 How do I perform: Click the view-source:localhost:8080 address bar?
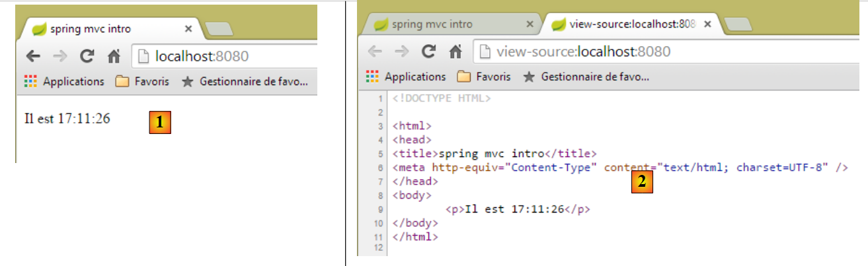coord(661,51)
